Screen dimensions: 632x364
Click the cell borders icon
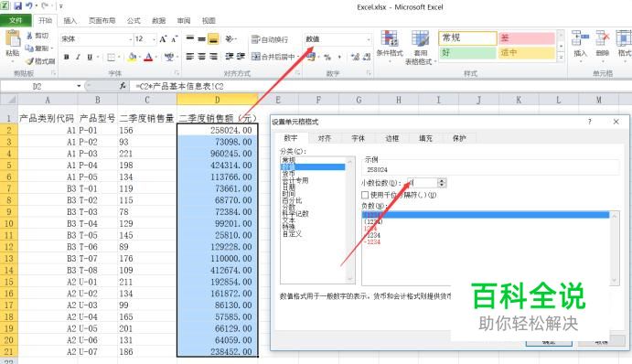(112, 58)
